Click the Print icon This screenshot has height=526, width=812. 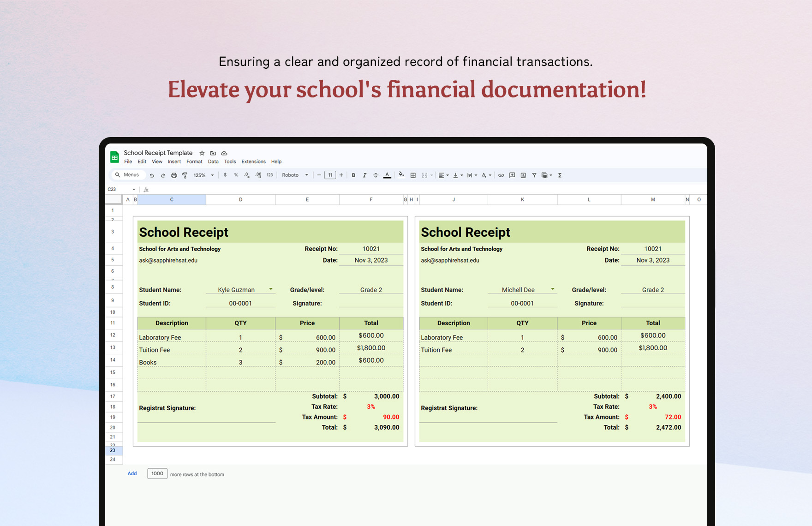pyautogui.click(x=173, y=175)
